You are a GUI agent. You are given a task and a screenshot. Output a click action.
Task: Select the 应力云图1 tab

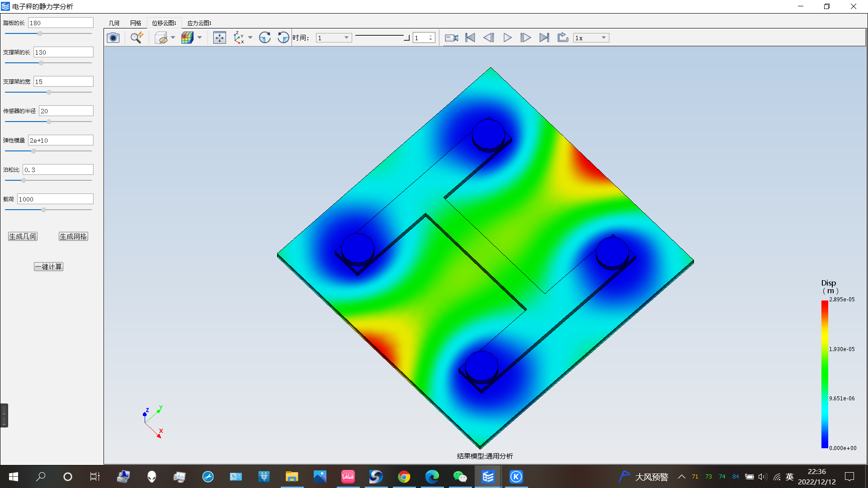[199, 23]
